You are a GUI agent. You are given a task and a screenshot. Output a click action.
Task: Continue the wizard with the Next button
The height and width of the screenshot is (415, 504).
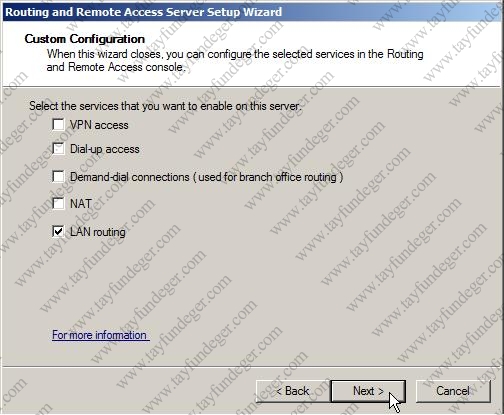click(x=368, y=391)
